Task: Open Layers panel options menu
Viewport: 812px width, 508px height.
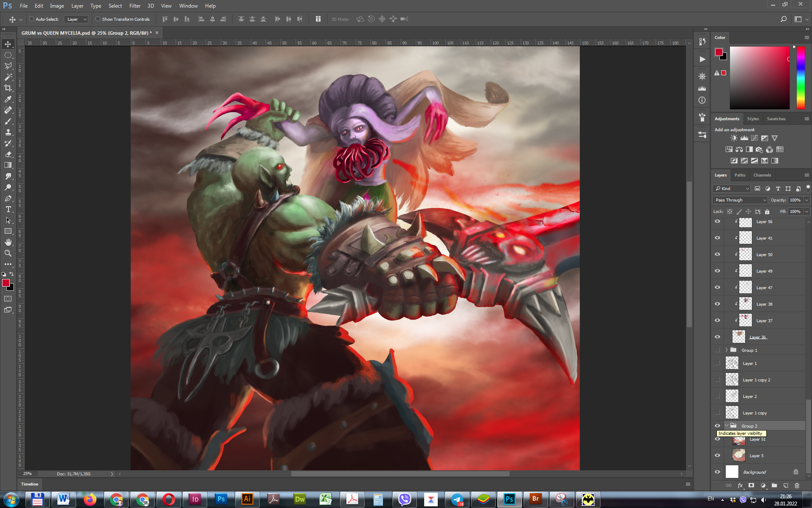Action: tap(807, 175)
